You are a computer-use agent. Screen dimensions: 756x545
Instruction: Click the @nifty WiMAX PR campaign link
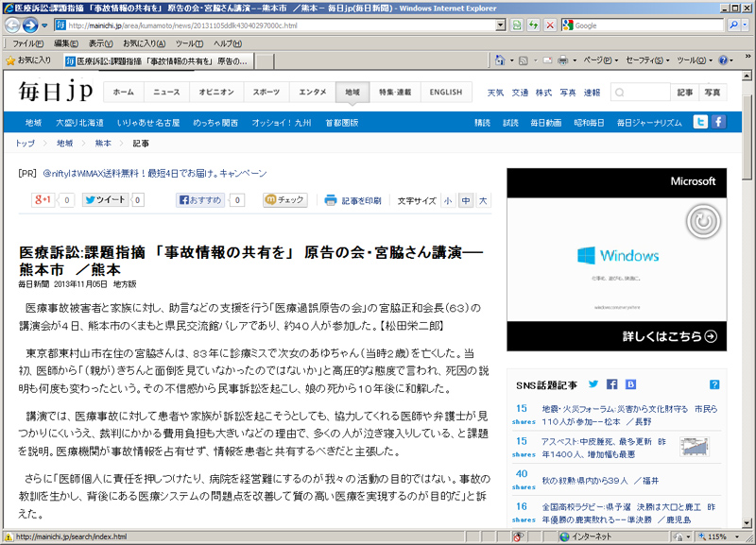tap(155, 174)
